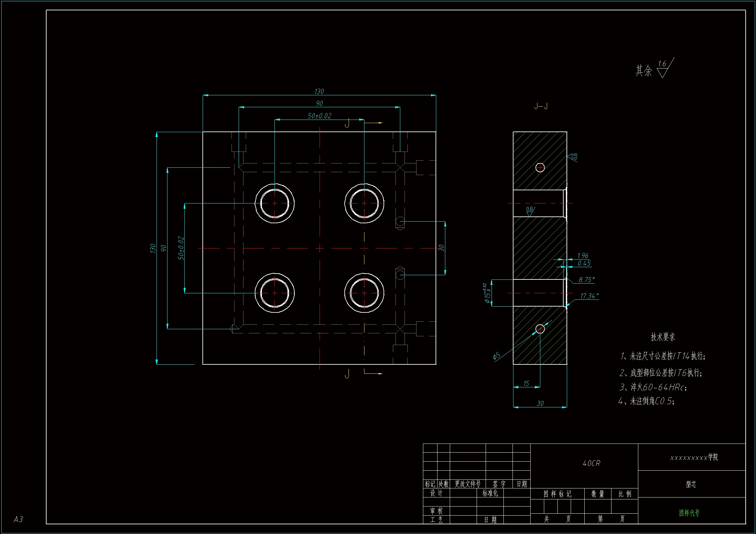Click the J-J section view label
Screen dimensions: 756x534
tap(541, 106)
